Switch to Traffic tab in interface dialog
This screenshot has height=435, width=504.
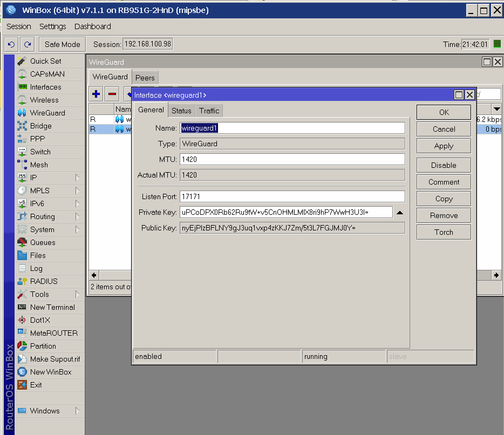tap(209, 111)
